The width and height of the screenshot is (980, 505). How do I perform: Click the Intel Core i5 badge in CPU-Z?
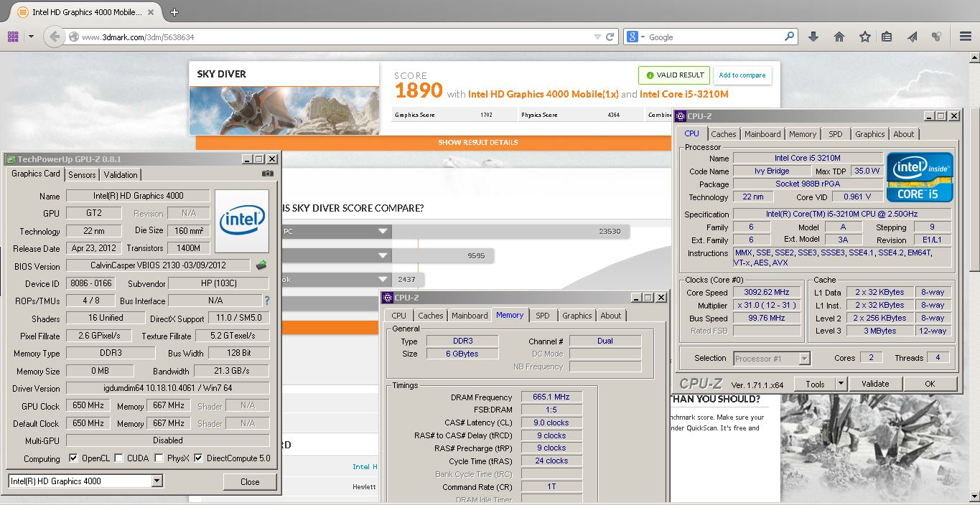(920, 176)
